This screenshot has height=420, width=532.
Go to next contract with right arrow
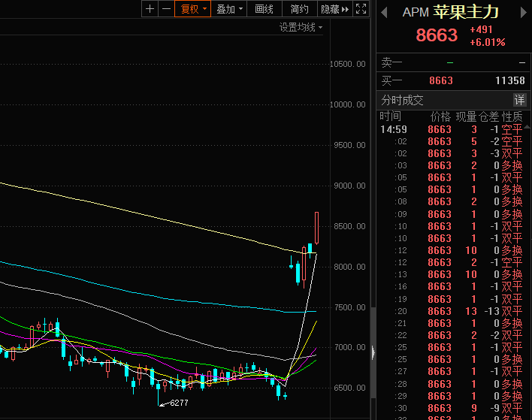[x=523, y=11]
